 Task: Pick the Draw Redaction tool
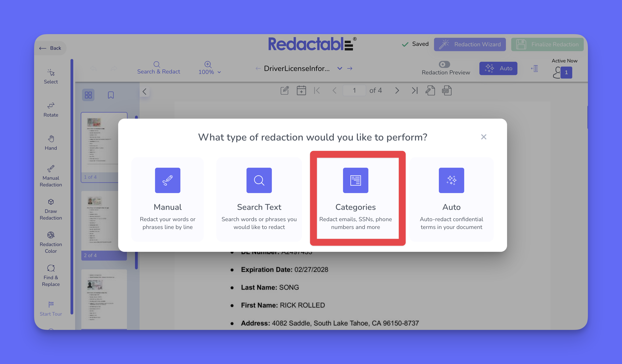pos(51,209)
